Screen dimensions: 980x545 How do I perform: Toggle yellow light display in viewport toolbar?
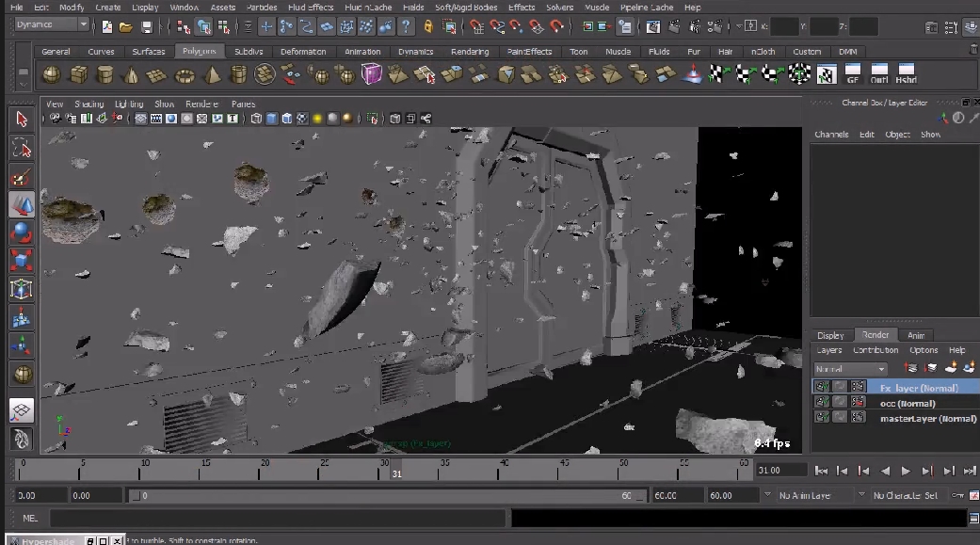317,118
